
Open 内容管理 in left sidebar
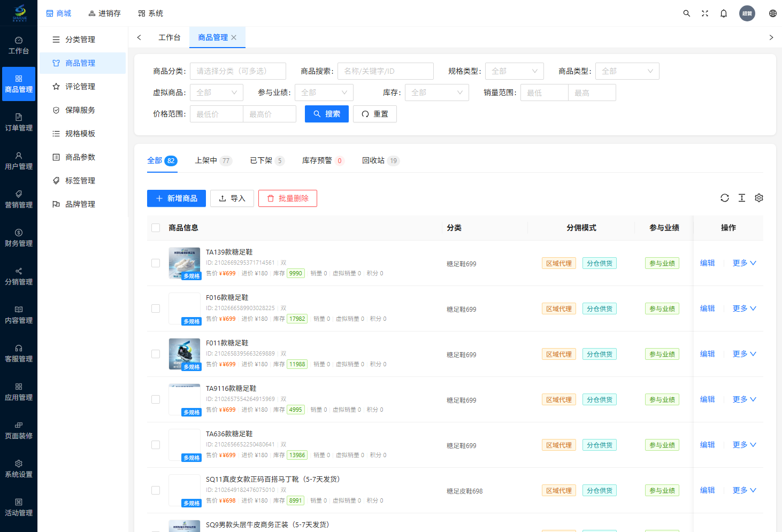[x=19, y=315]
